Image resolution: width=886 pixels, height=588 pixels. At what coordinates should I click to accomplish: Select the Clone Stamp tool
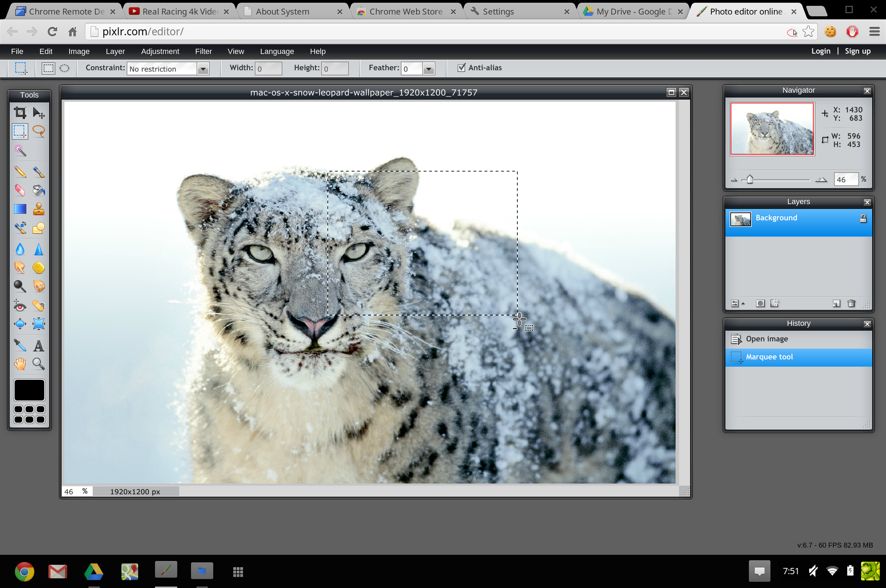click(39, 209)
